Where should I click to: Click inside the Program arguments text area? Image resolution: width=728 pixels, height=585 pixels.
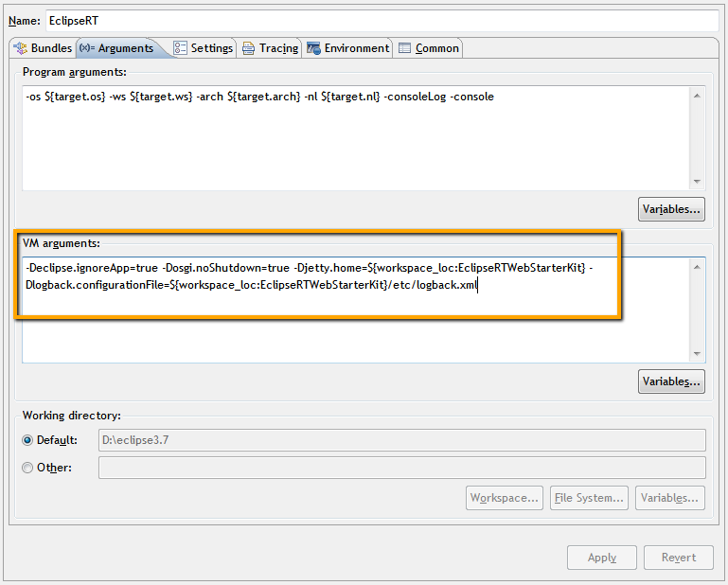(x=356, y=138)
